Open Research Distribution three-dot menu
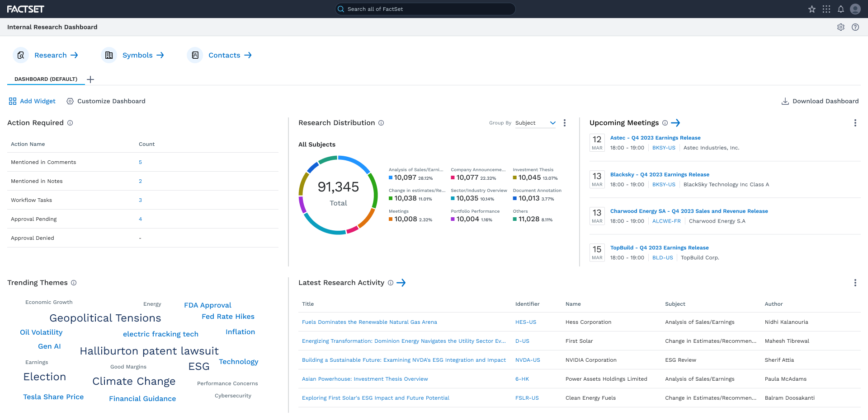 [565, 123]
